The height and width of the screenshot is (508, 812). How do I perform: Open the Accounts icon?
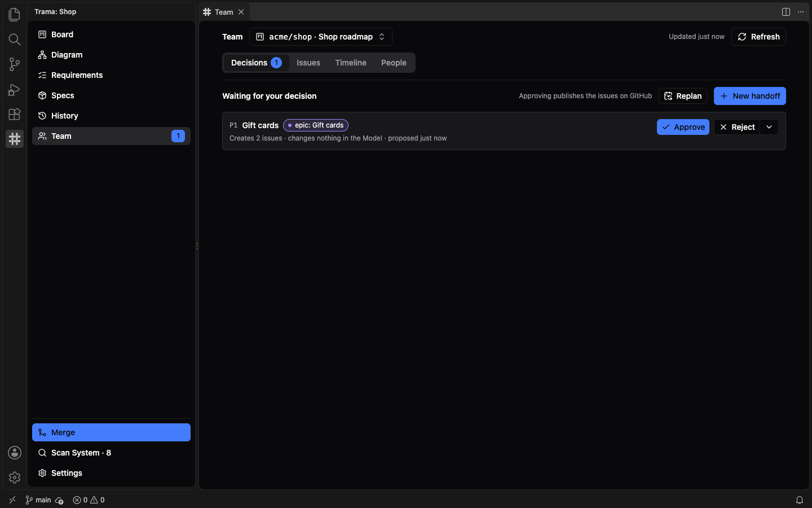pyautogui.click(x=15, y=453)
